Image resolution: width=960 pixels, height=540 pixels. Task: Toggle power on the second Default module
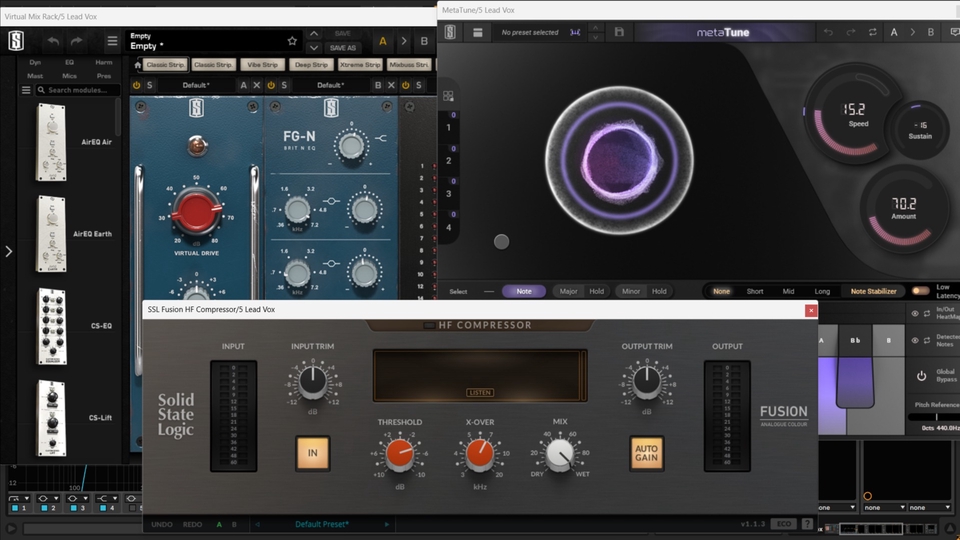271,85
